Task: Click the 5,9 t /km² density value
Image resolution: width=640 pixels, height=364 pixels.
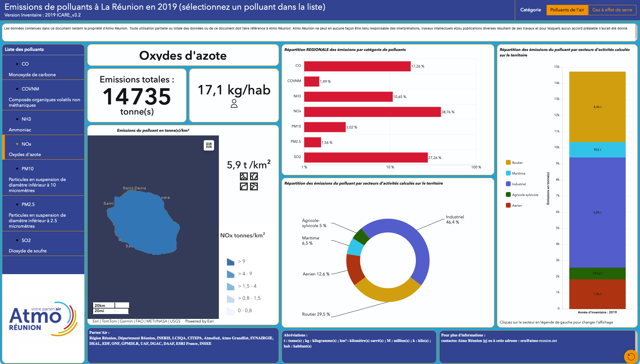Action: (x=249, y=164)
